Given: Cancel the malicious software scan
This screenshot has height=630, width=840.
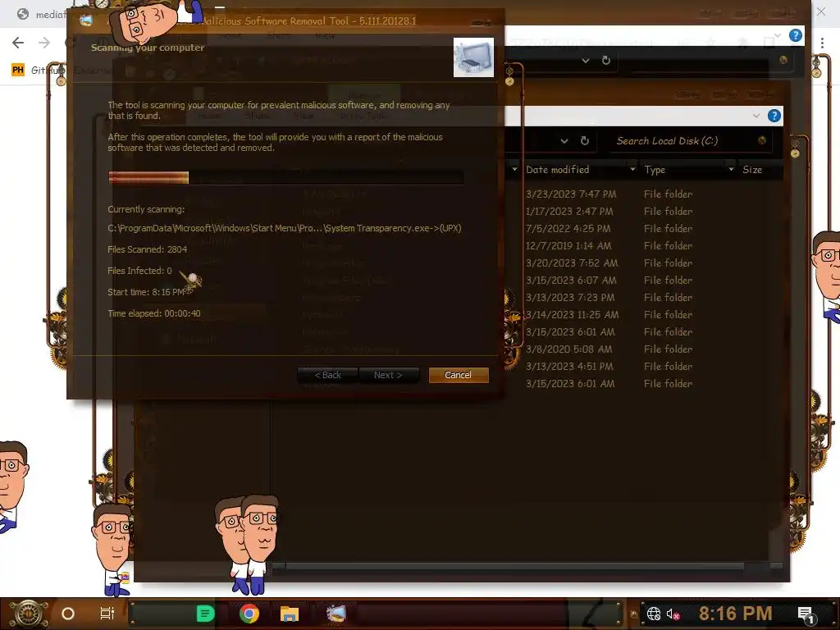Looking at the screenshot, I should point(459,375).
